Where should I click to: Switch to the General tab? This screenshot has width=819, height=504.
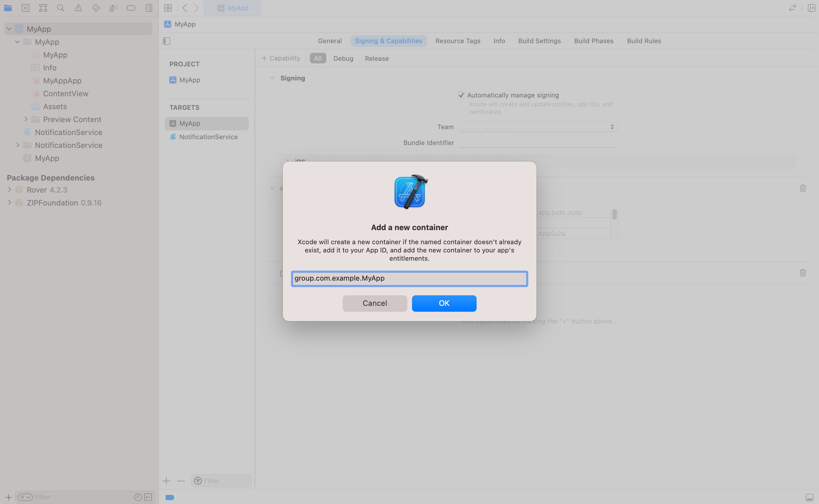pos(329,41)
